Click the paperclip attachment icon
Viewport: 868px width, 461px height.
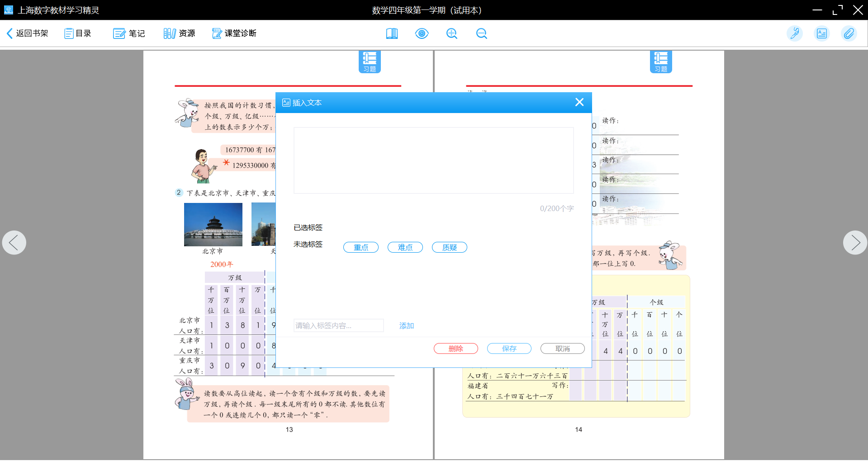[x=849, y=33]
